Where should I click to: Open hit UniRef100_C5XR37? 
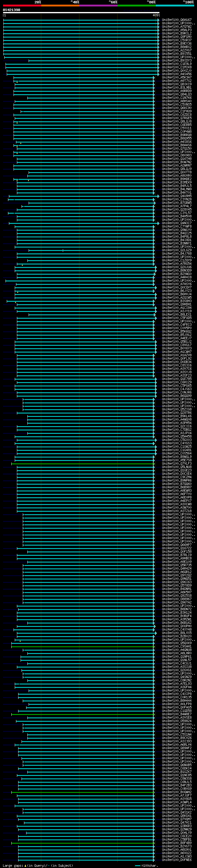[177, 40]
